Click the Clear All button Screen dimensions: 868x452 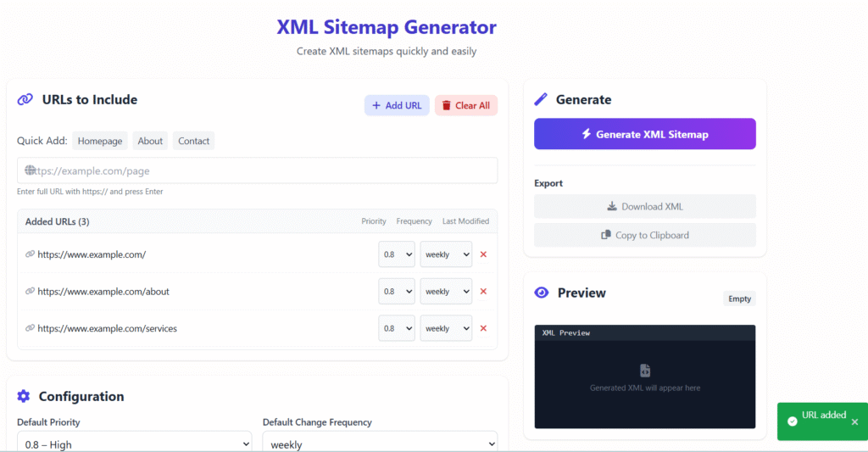[x=465, y=105]
